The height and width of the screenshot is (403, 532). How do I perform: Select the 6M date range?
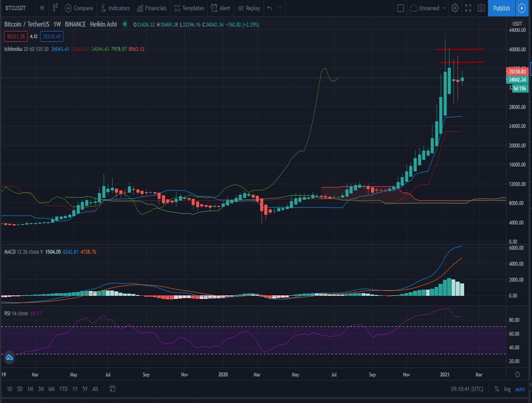click(x=51, y=389)
